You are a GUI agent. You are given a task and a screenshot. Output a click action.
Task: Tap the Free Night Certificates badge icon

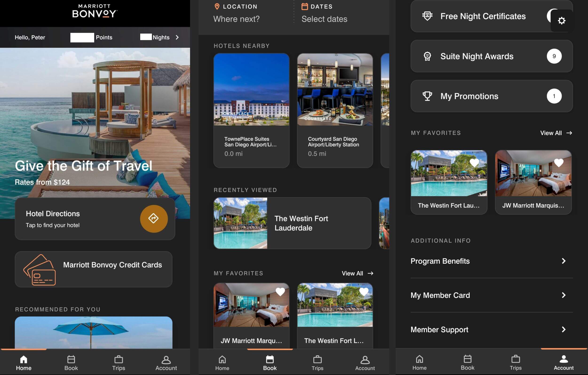[x=427, y=16]
